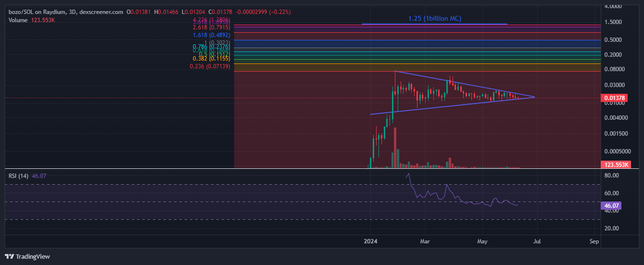Click the 2024 label on the time axis
Image resolution: width=644 pixels, height=265 pixels.
coord(371,241)
